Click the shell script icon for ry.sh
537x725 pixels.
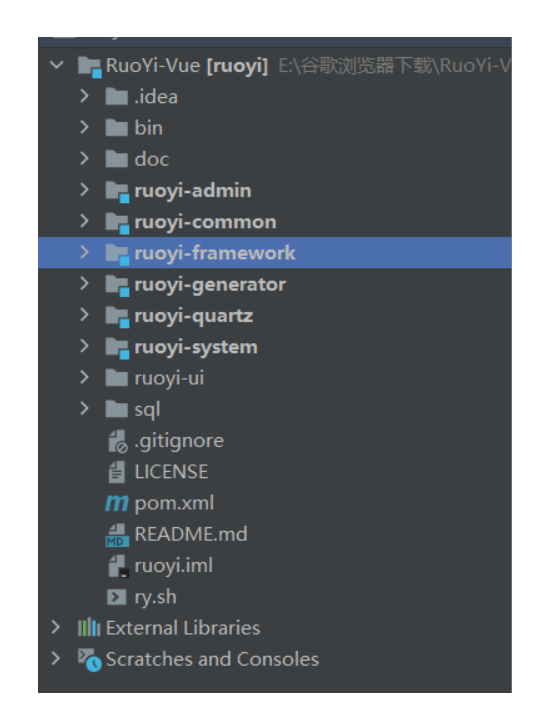[x=117, y=597]
